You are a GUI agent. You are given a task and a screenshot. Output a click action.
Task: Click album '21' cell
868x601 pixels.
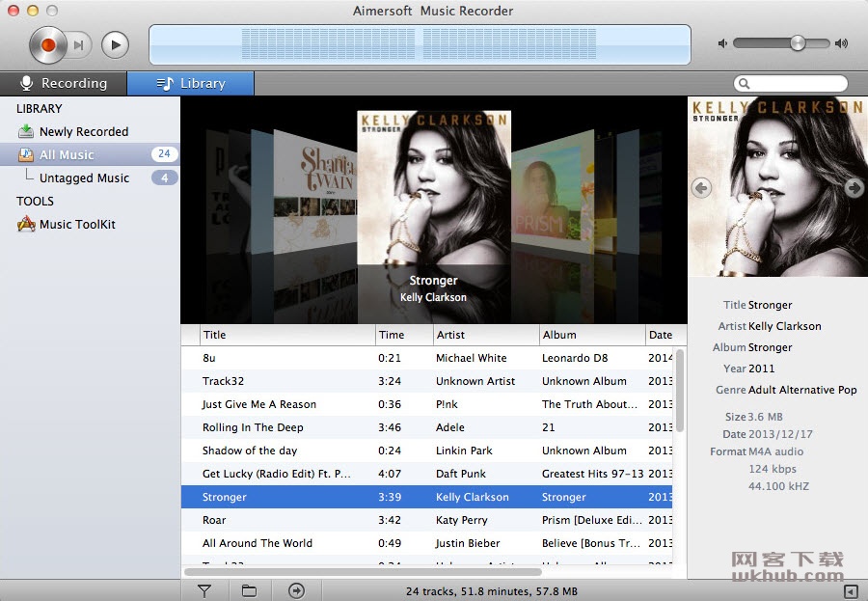tap(548, 427)
